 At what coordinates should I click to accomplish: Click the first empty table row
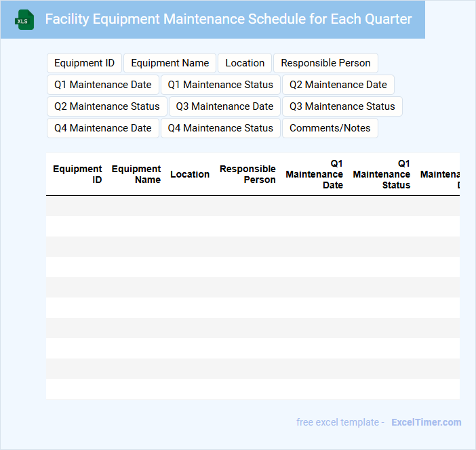pos(252,206)
